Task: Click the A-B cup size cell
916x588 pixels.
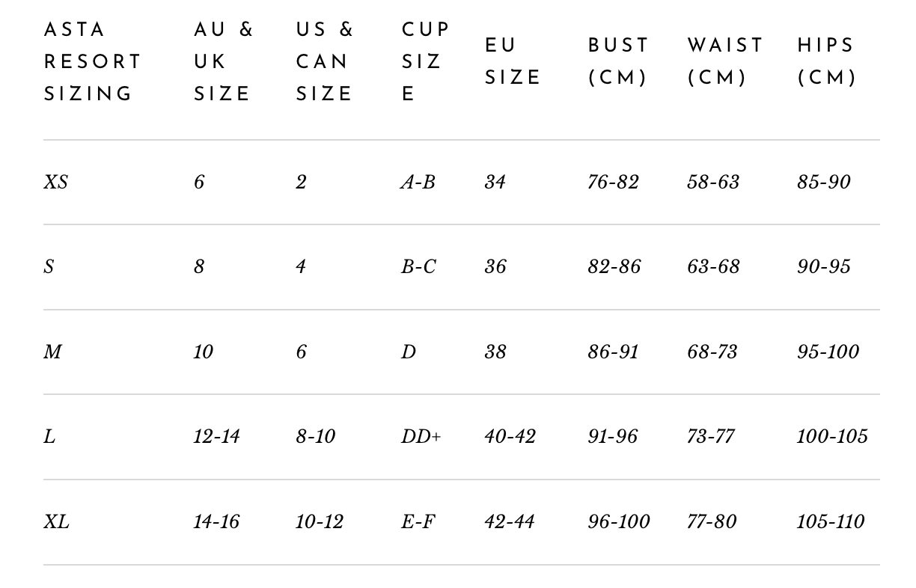Action: (x=418, y=182)
